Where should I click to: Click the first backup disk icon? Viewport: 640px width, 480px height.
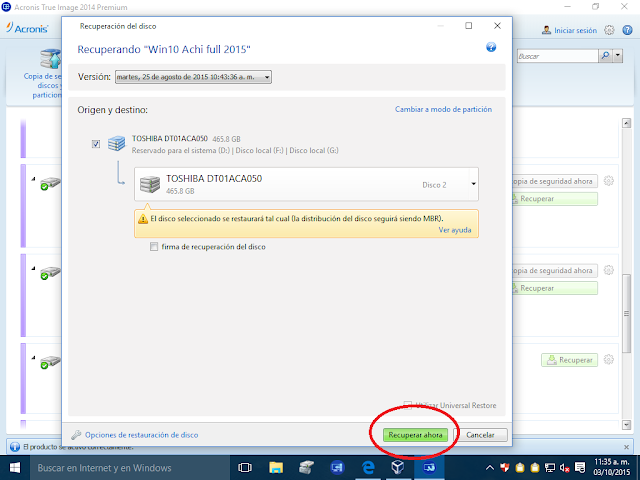coord(50,184)
